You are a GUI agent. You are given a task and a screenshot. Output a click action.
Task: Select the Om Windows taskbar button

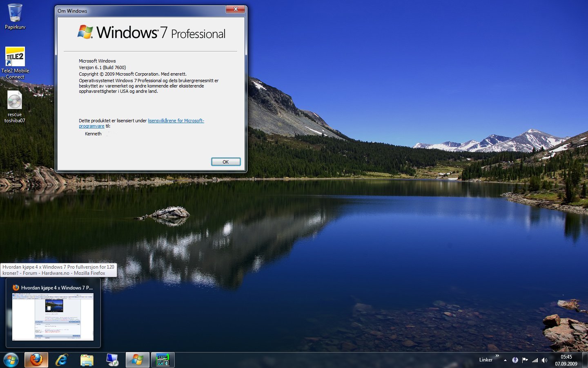pos(138,360)
